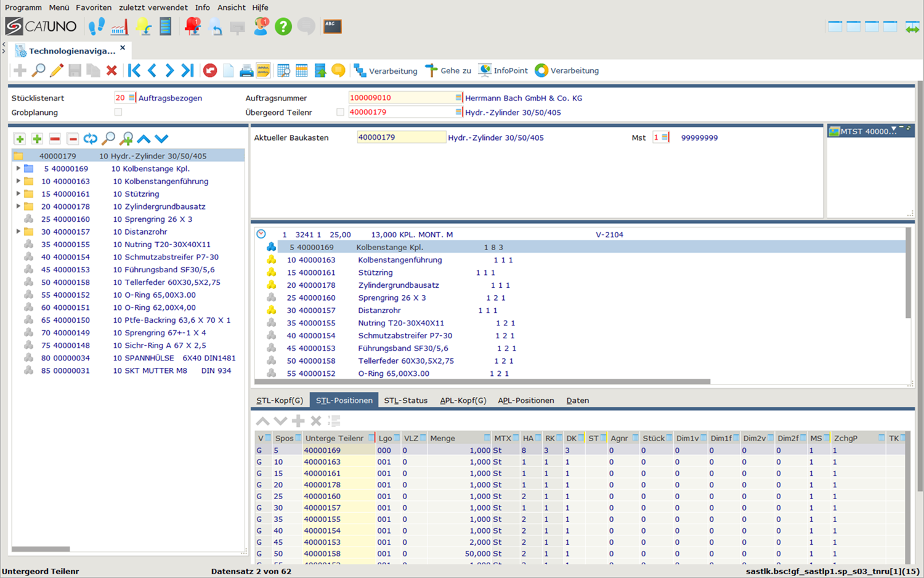Image resolution: width=924 pixels, height=578 pixels.
Task: Expand the Kolbenstangenführung tree node
Action: [18, 181]
